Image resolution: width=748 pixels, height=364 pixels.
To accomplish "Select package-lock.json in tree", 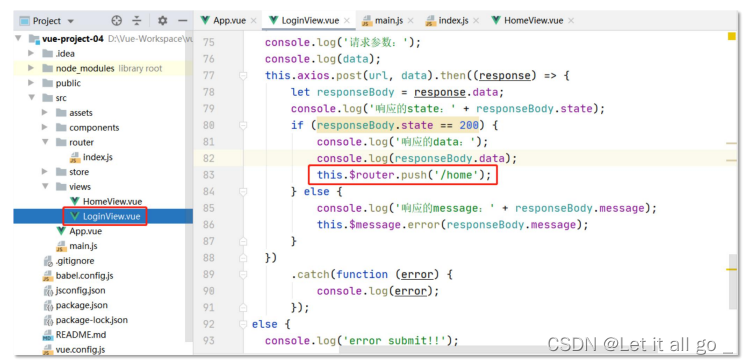I will pyautogui.click(x=92, y=320).
